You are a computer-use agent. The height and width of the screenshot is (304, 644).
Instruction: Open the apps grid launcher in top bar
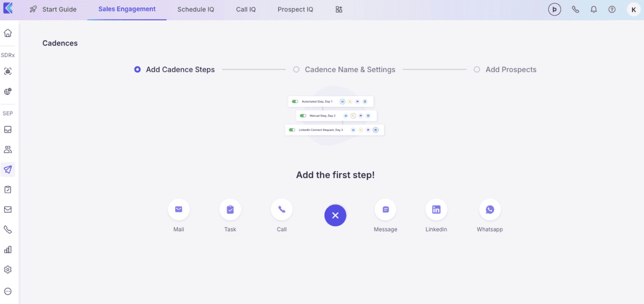[338, 9]
